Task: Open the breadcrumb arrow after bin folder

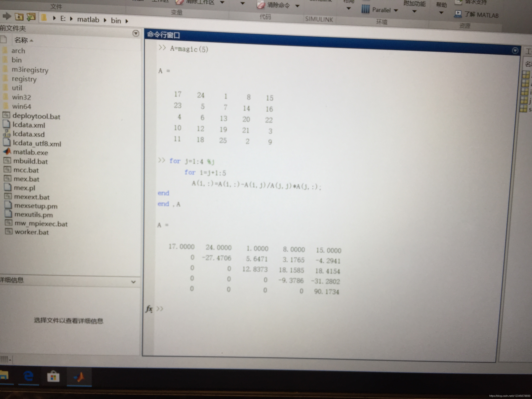Action: pyautogui.click(x=127, y=21)
